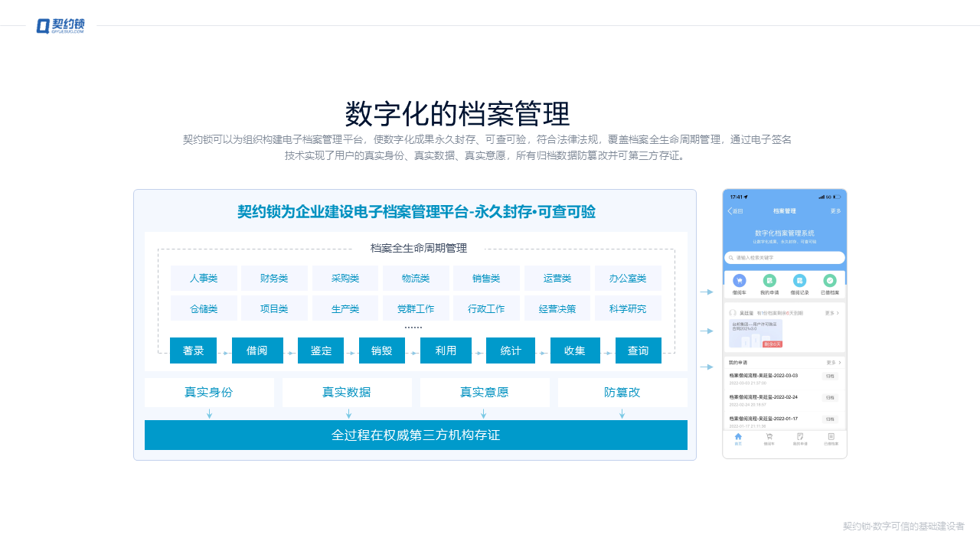Open the round blue 借阅车 cart icon
The image size is (980, 551).
740,281
